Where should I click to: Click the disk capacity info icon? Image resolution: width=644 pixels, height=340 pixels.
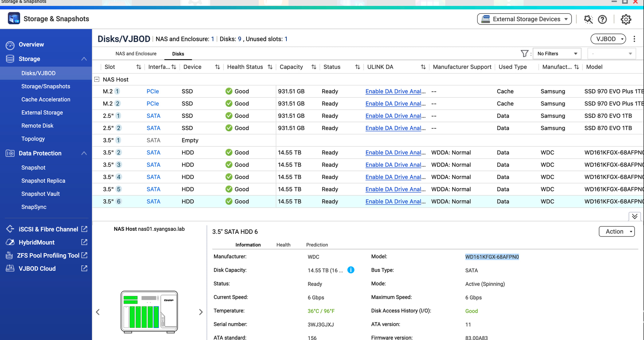pyautogui.click(x=351, y=270)
